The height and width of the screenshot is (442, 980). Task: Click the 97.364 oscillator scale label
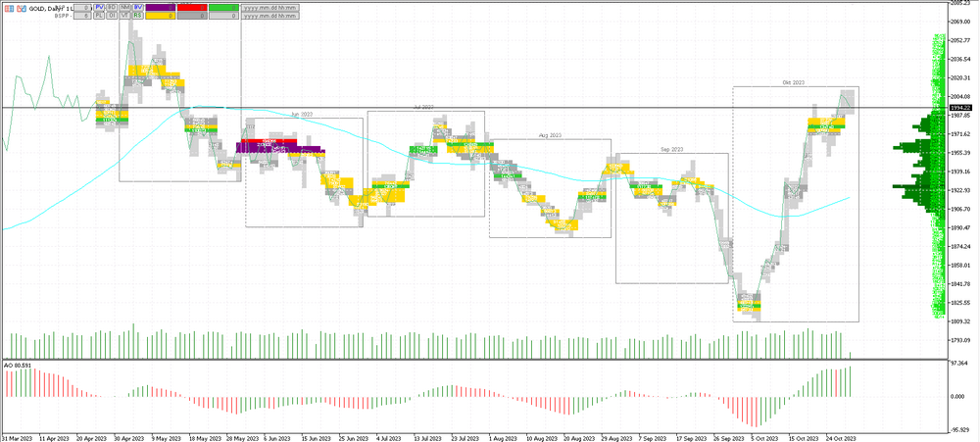[x=960, y=364]
